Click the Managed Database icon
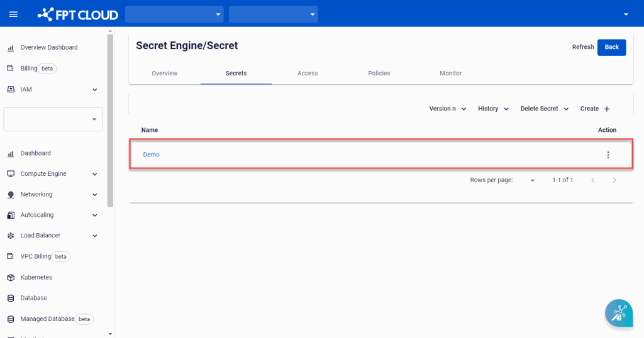The width and height of the screenshot is (644, 338). (11, 319)
